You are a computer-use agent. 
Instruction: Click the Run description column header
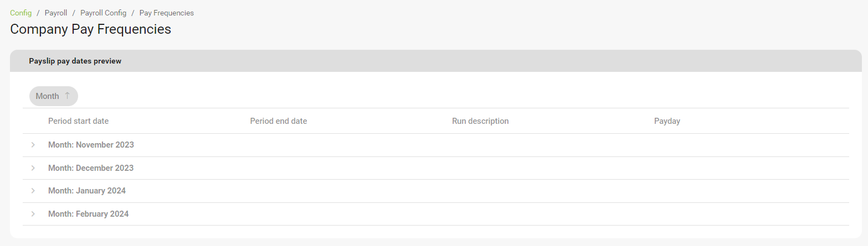tap(480, 121)
